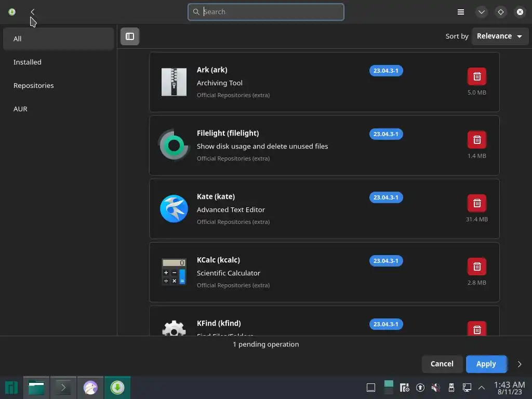Show the desktop from system tray

[371, 388]
